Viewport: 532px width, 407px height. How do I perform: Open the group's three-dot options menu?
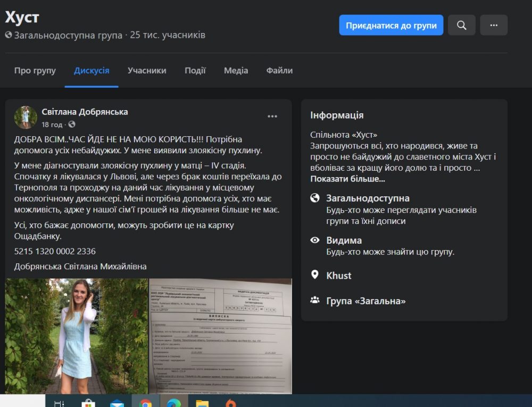point(493,25)
